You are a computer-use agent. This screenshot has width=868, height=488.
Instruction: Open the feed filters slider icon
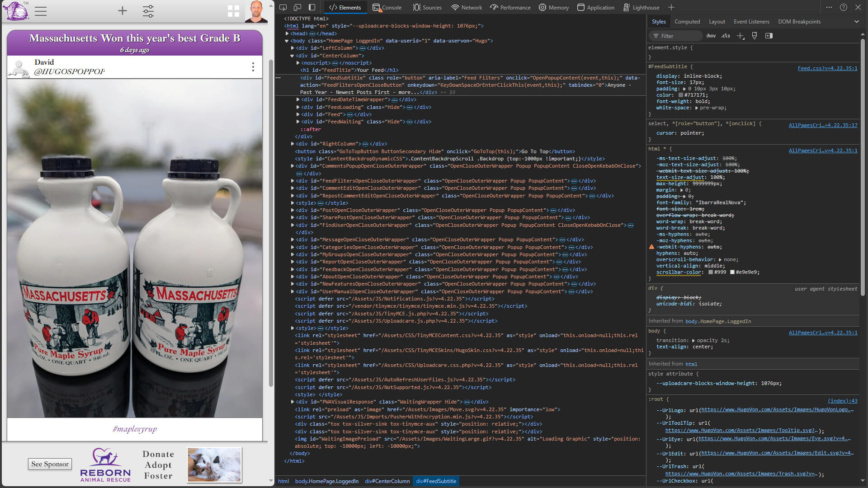[x=148, y=11]
